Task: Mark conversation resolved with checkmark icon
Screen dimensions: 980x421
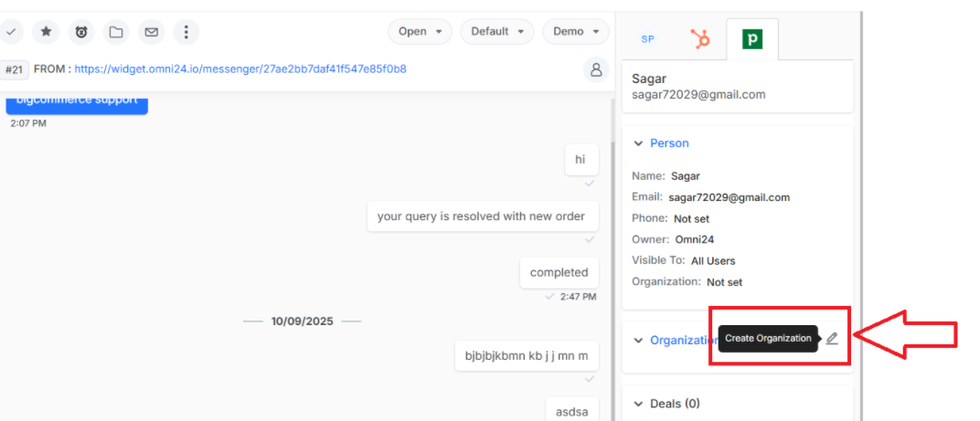Action: [11, 32]
